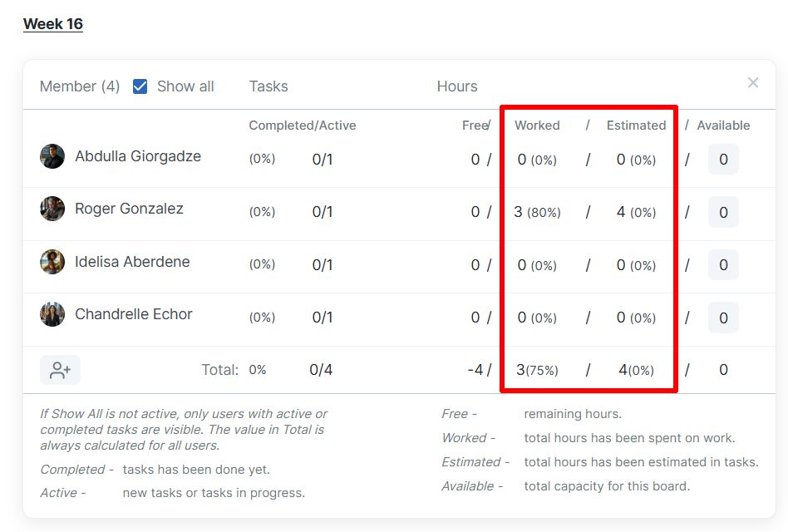Click the Hours column header
The height and width of the screenshot is (532, 788).
tap(457, 86)
